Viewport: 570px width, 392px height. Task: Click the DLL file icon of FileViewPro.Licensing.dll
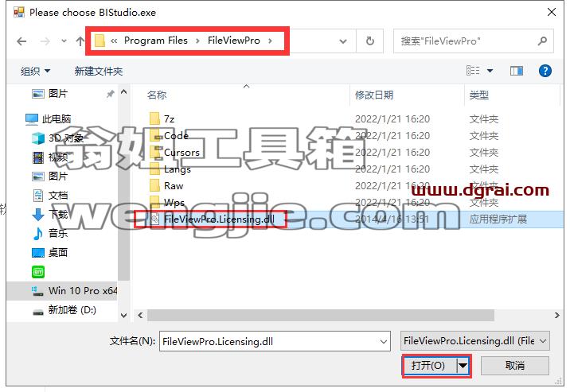(x=155, y=219)
